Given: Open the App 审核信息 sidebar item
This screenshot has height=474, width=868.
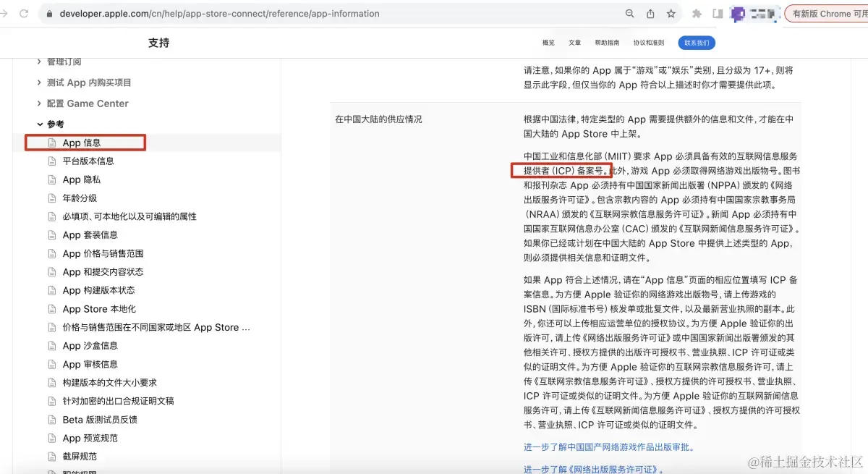Looking at the screenshot, I should (x=90, y=364).
